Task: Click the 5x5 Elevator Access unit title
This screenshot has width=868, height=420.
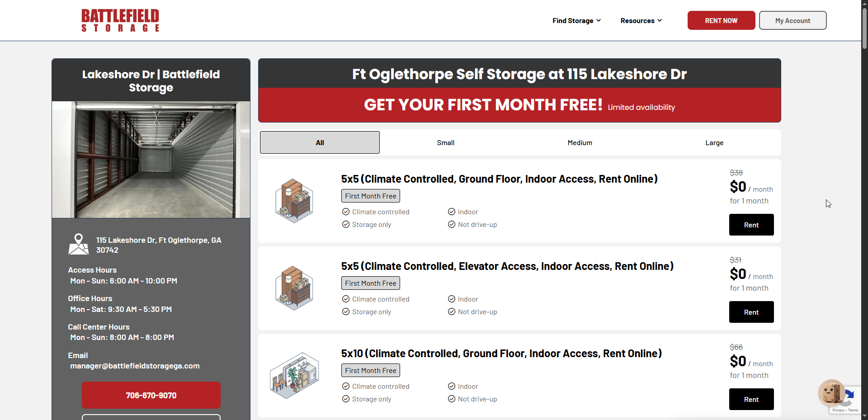Action: click(507, 266)
